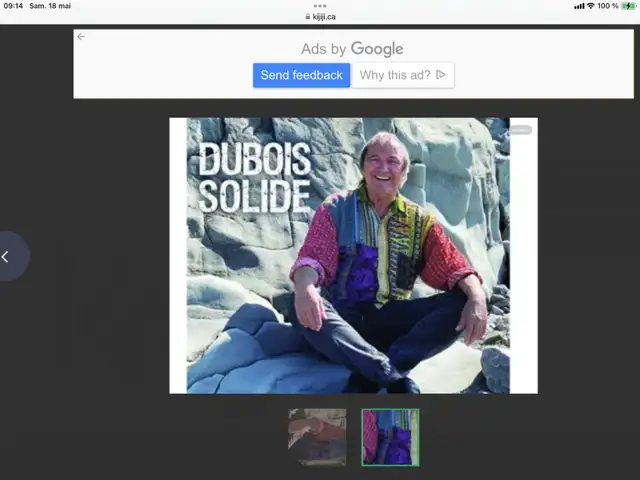Go to the previous photo with the left chevron
Screen dimensions: 640x480
click(x=5, y=257)
